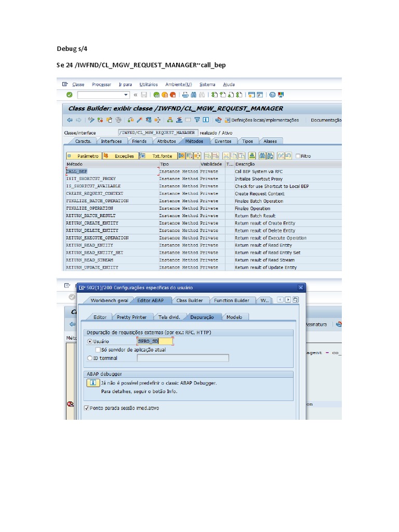The image size is (399, 532).
Task: Click the ID terminal input field
Action: click(183, 358)
